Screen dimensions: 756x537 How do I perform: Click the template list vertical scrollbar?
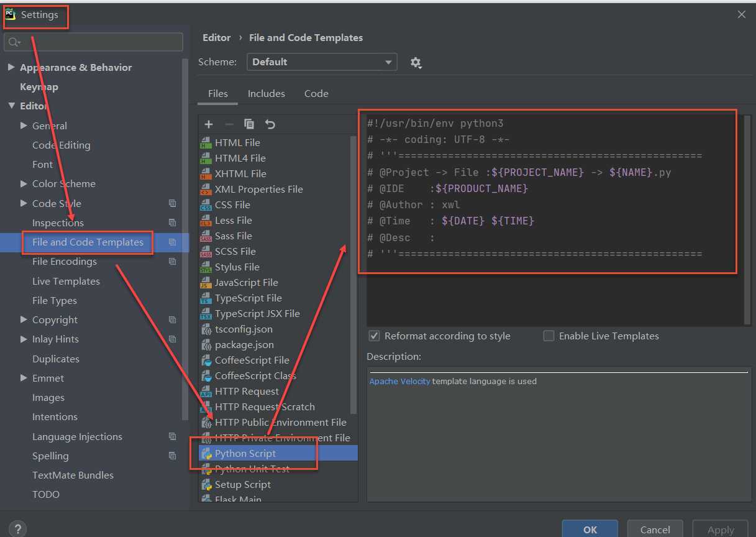tap(354, 275)
